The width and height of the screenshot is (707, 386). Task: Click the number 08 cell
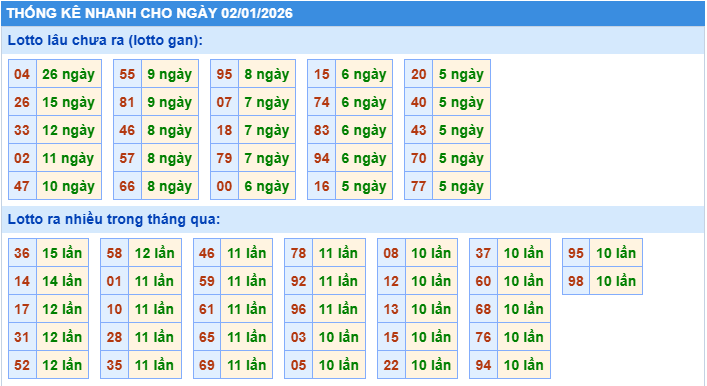click(x=391, y=253)
